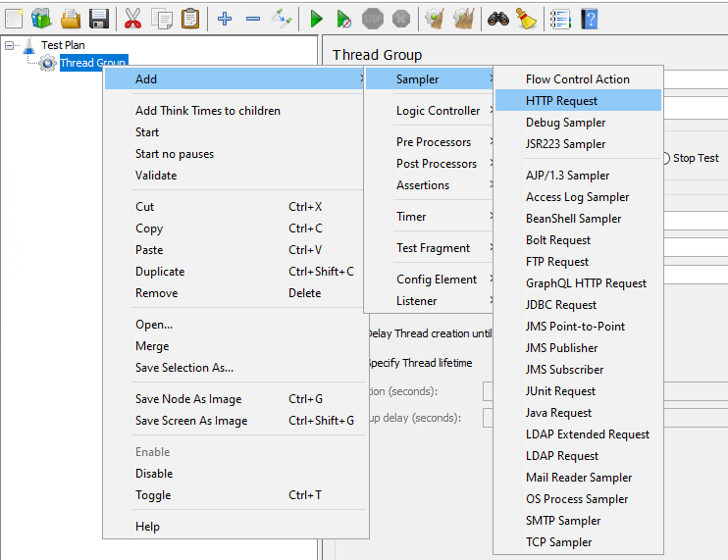
Task: Click the blue Help book icon
Action: (589, 19)
